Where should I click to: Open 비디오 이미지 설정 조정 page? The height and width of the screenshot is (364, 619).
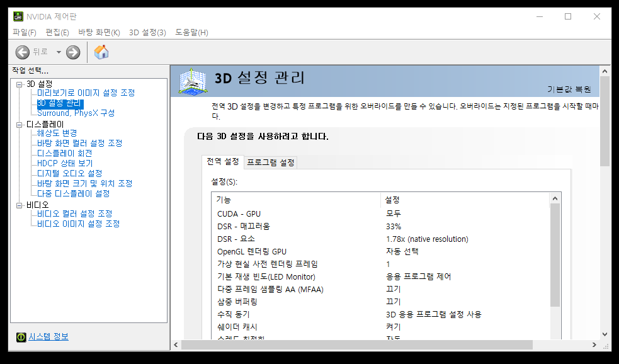point(78,224)
